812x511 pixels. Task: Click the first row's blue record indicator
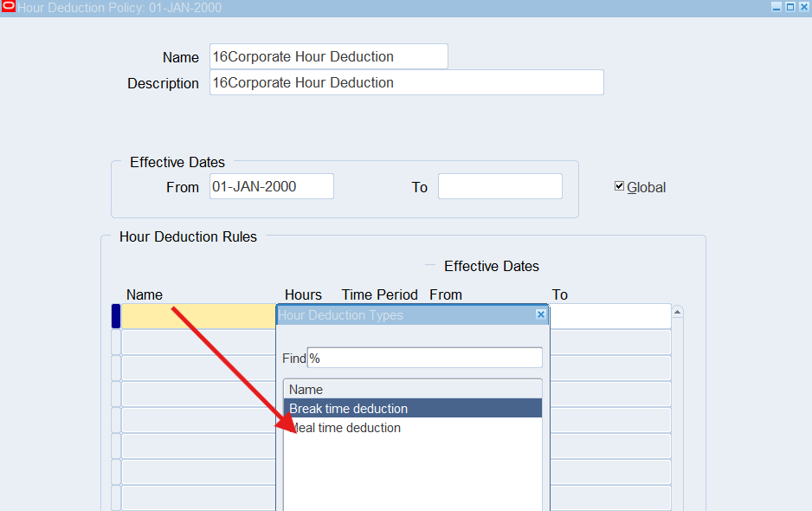tap(116, 316)
